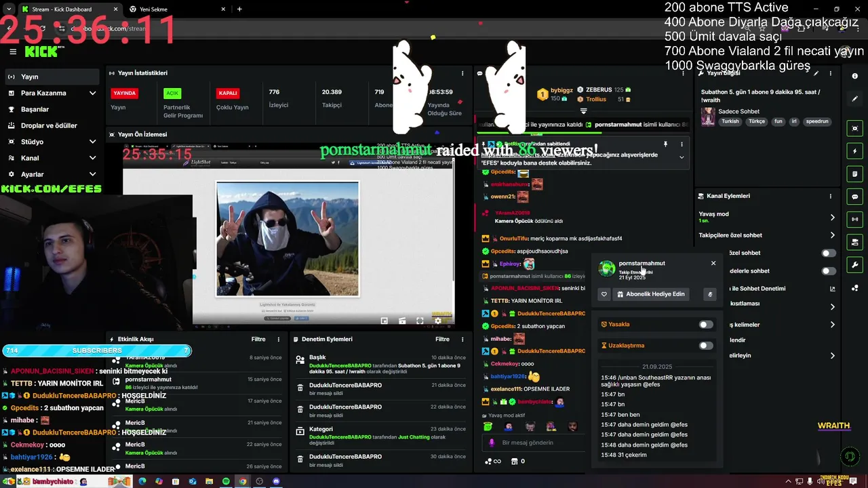This screenshot has width=868, height=488.
Task: Click the lightning icon in the right sidebar
Action: pyautogui.click(x=855, y=151)
